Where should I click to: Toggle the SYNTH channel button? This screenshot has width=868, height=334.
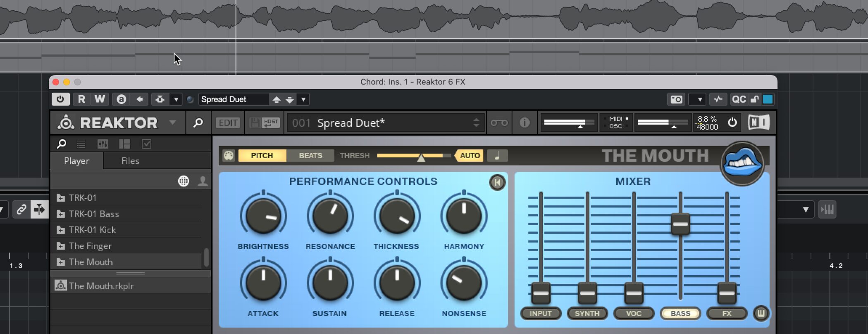click(x=587, y=313)
